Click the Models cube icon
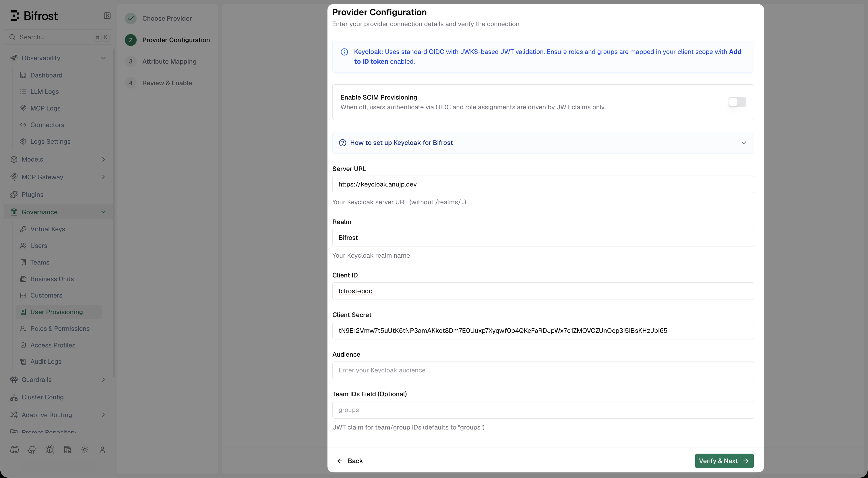The width and height of the screenshot is (868, 478). point(14,159)
